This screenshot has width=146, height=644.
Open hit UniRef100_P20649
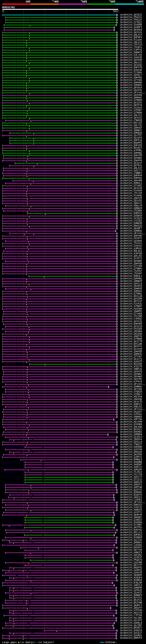(x=131, y=191)
